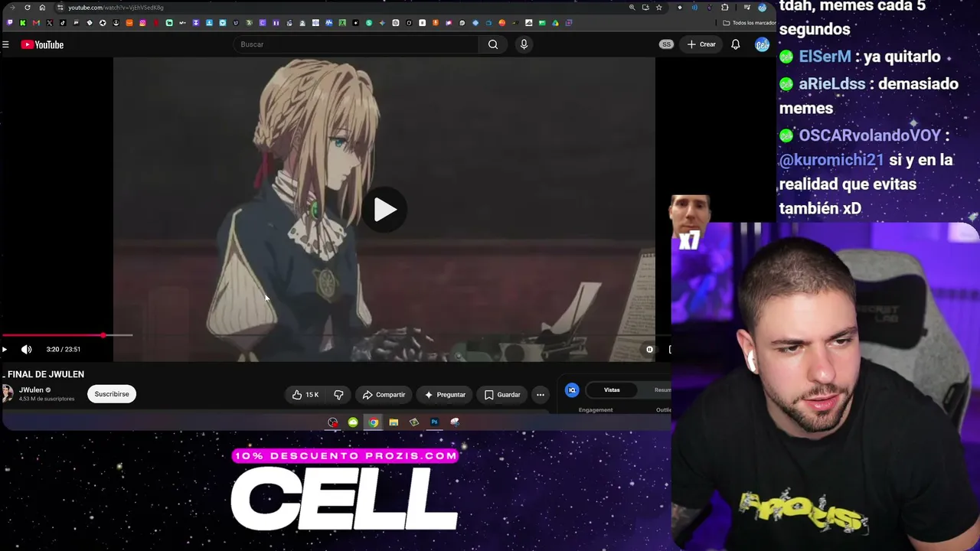This screenshot has width=980, height=551.
Task: Click the SS badge in the YouTube header
Action: click(666, 44)
